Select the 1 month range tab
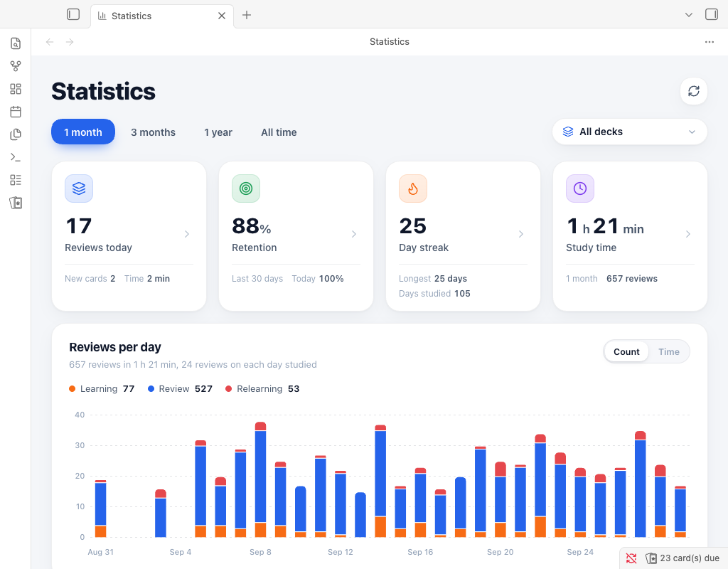728x569 pixels. coord(83,132)
